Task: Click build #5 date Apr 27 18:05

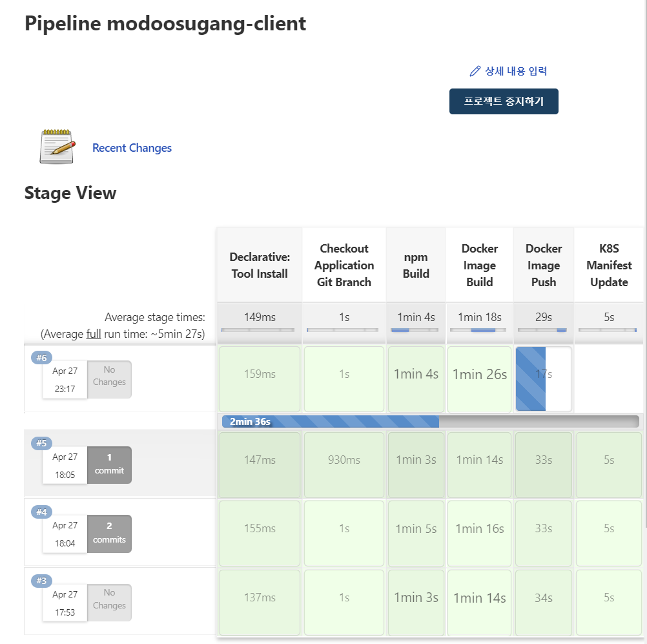Action: coord(65,465)
